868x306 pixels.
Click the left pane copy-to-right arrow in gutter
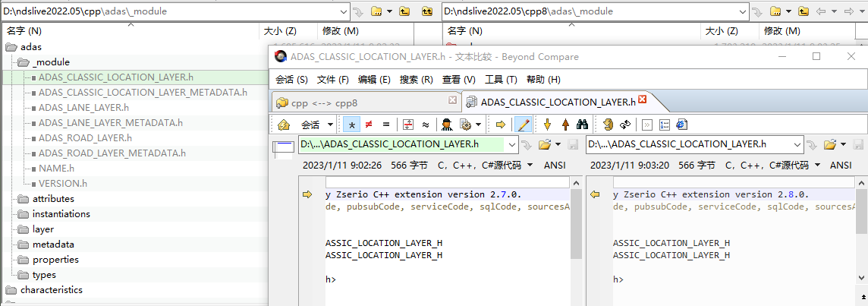point(307,194)
